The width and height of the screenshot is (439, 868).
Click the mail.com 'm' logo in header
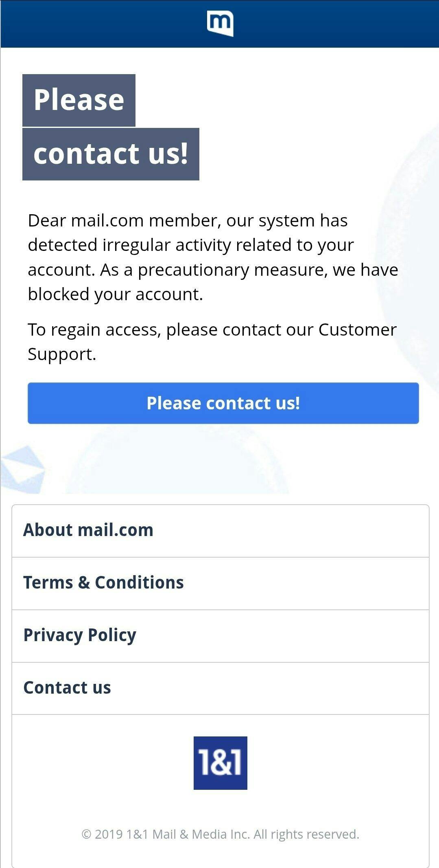pos(220,24)
